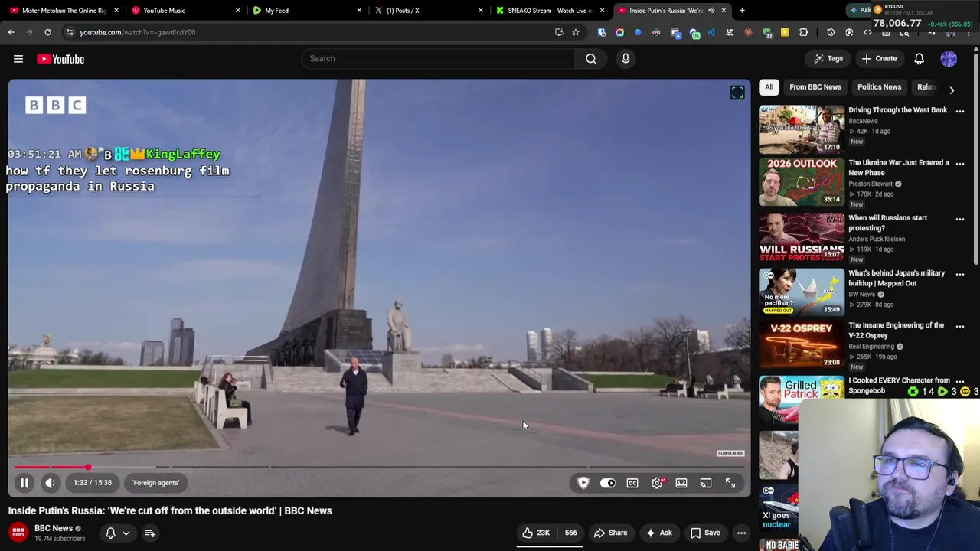
Task: Open options for The Ukraine War video
Action: (960, 164)
